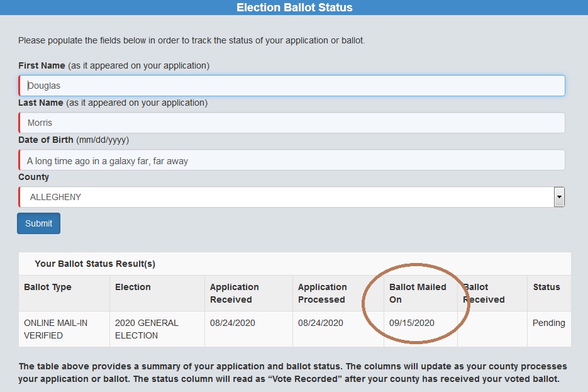Click the Last Name field containing Morris

click(292, 123)
